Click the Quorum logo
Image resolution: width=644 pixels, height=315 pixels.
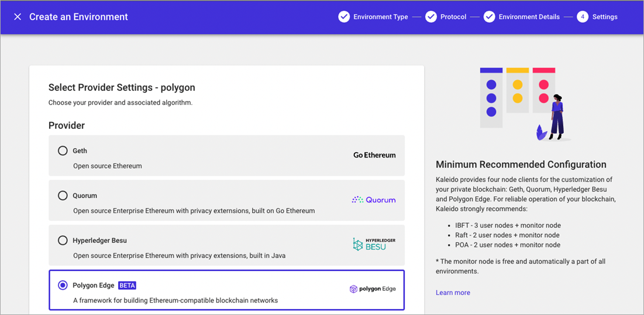[374, 200]
